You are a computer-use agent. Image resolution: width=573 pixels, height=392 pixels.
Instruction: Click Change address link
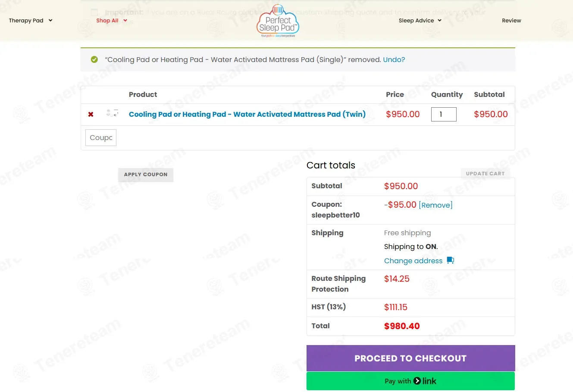click(x=413, y=261)
